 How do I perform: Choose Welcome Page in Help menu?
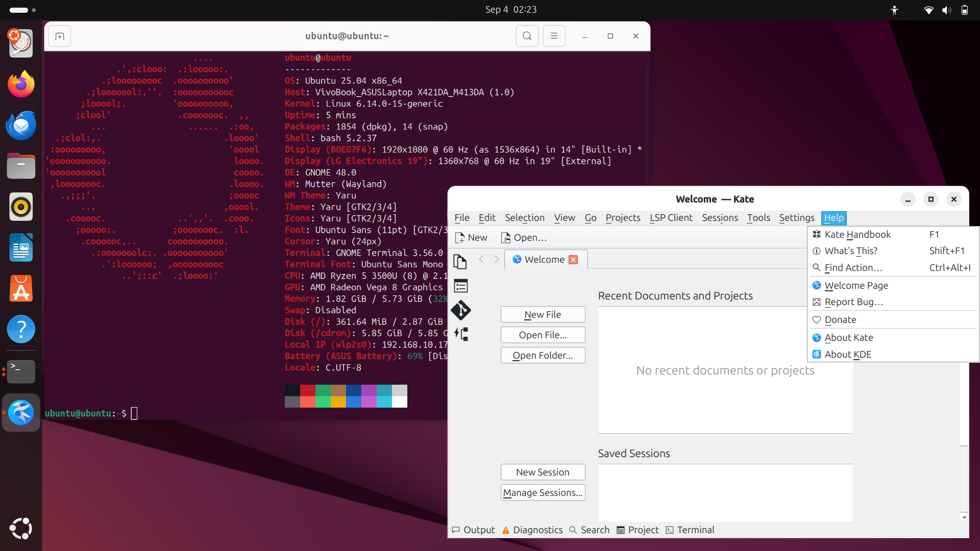tap(893, 286)
